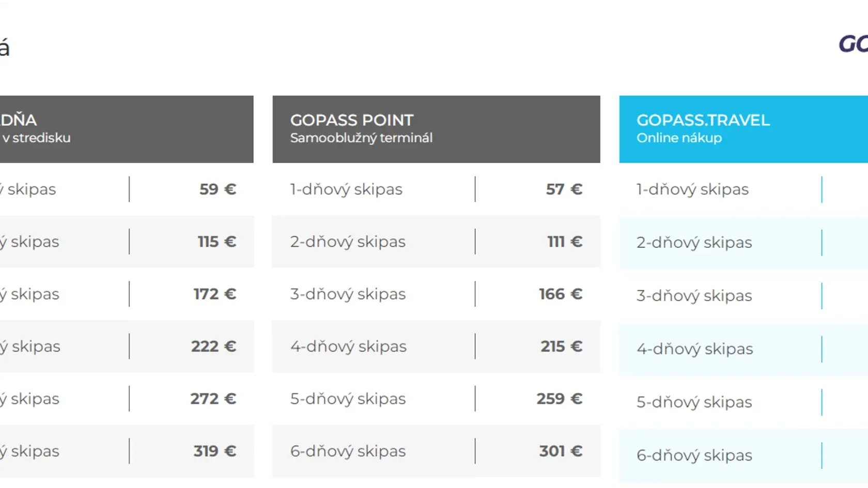
Task: Click the partial GO logo at top right
Action: point(853,44)
